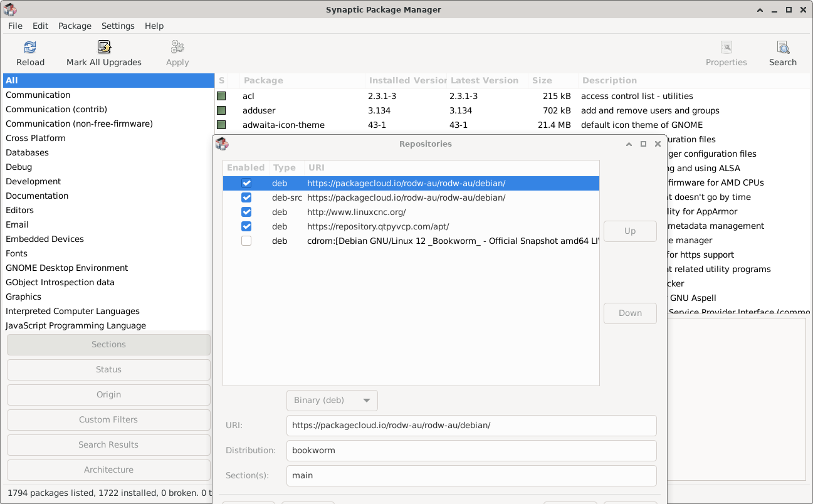Viewport: 813px width, 504px height.
Task: Open the Package menu
Action: click(75, 26)
